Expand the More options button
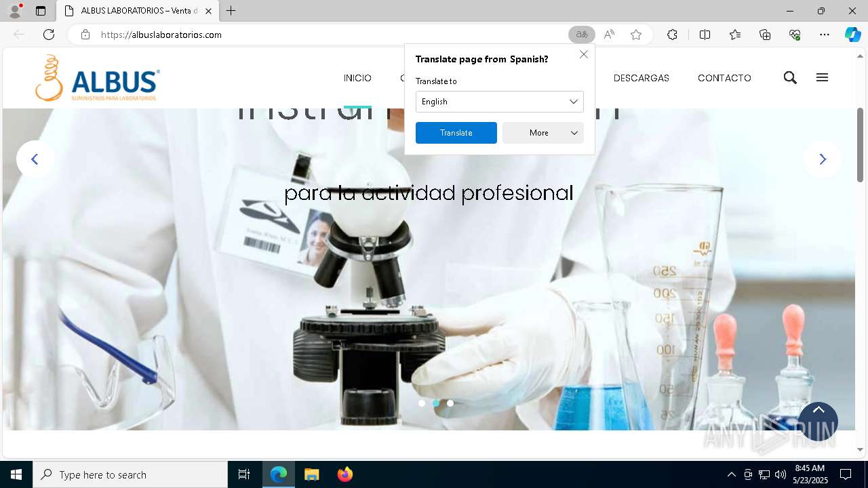 [543, 133]
